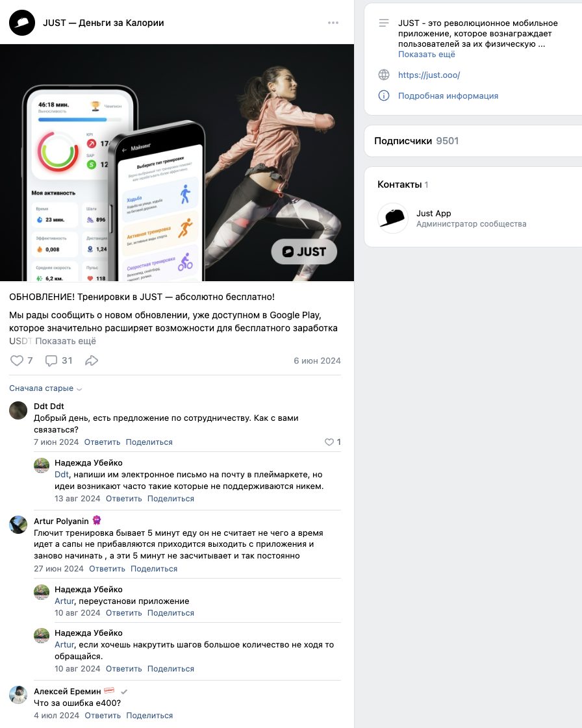Expand the Сначала старые sort dropdown
The height and width of the screenshot is (728, 582).
(45, 388)
